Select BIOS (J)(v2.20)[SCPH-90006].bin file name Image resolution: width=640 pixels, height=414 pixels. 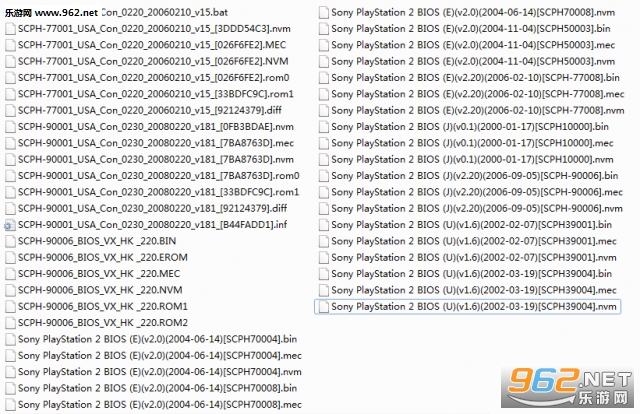pyautogui.click(x=475, y=176)
